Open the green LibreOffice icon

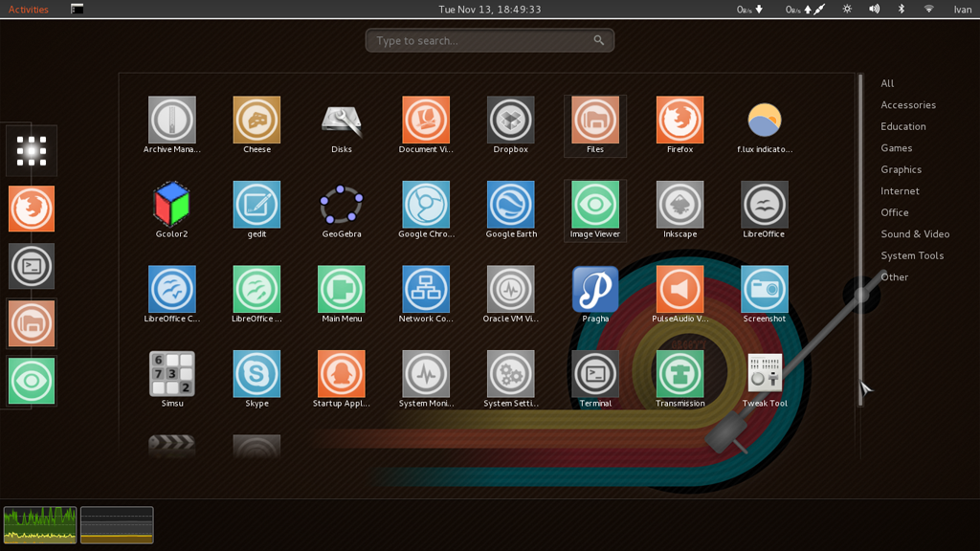(256, 294)
